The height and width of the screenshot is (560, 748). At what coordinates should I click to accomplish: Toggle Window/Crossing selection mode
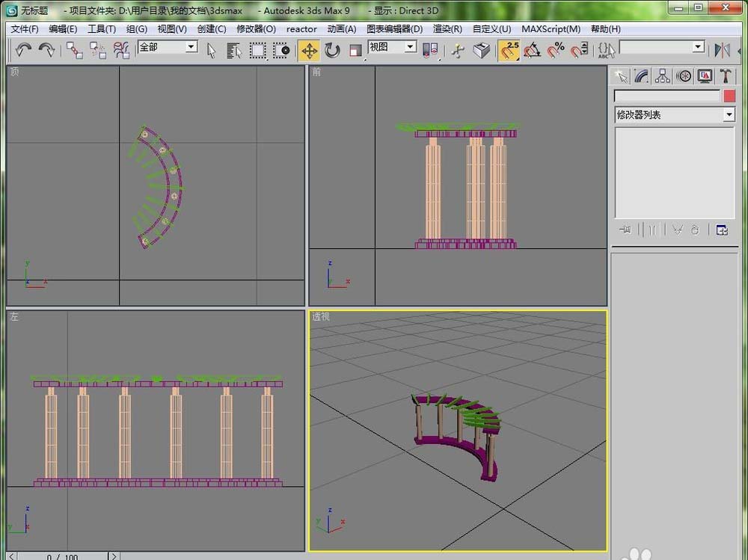tap(281, 50)
